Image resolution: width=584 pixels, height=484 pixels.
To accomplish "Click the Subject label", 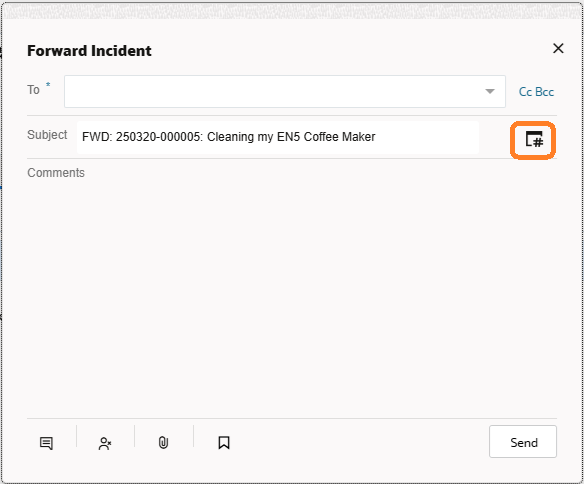I will 47,135.
